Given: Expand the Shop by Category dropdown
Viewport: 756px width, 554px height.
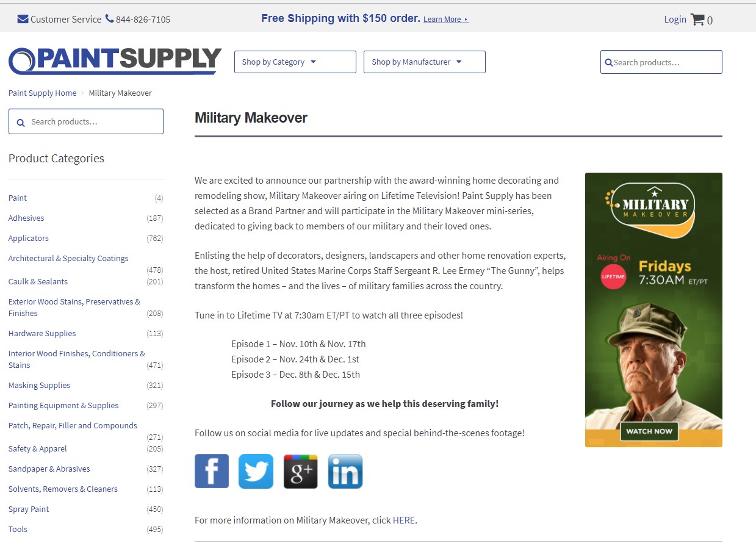Looking at the screenshot, I should tap(295, 62).
